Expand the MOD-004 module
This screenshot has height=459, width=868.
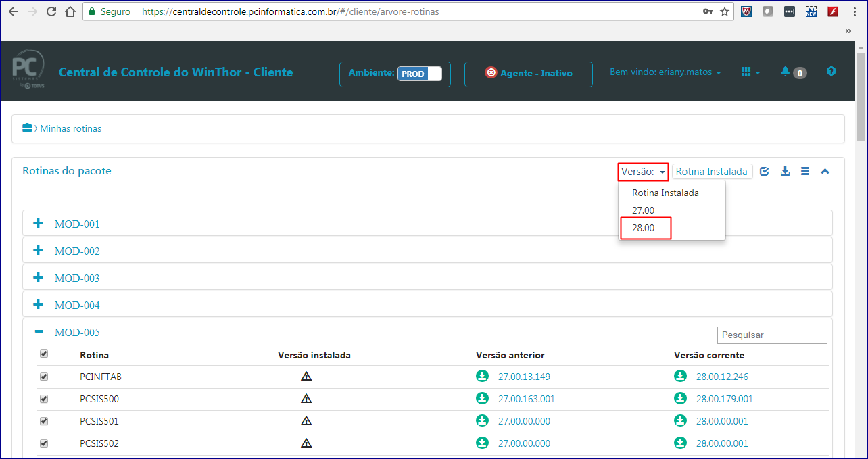(x=39, y=304)
